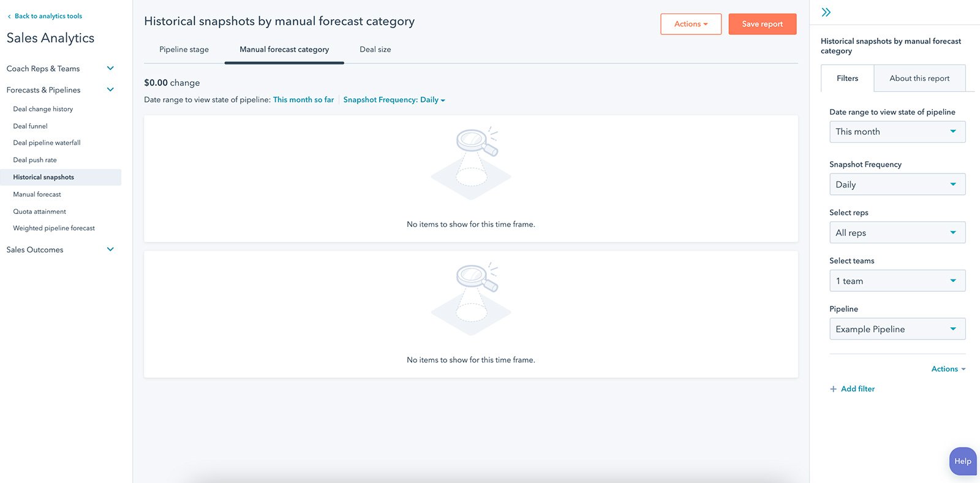
Task: Open Deal pipeline waterfall report
Action: point(47,143)
